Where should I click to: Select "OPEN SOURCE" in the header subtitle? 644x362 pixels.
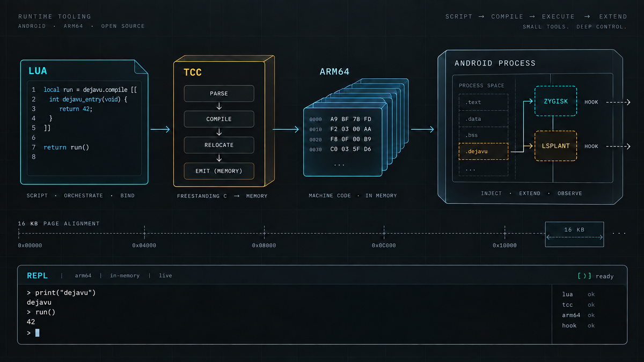[123, 26]
